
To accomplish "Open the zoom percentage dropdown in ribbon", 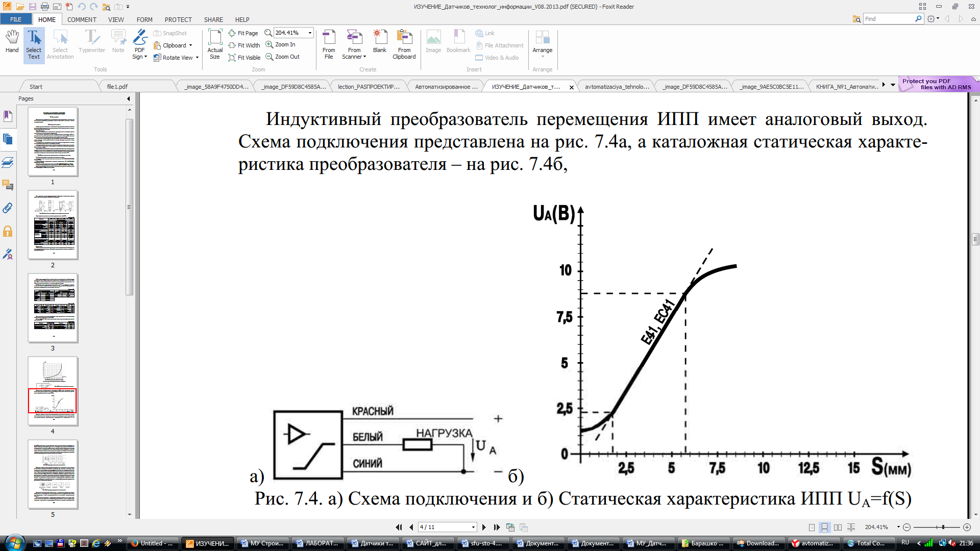I will click(309, 33).
